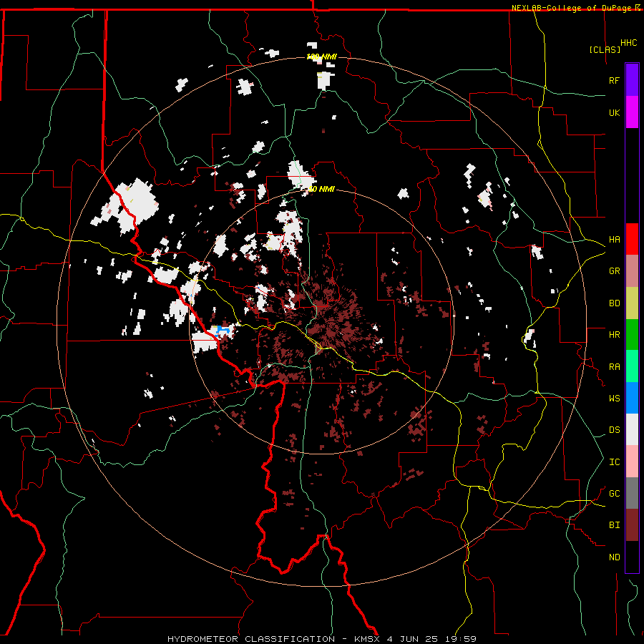
Task: Click the "HYDROMETEOR CLASSIFICATION" title text
Action: click(x=251, y=639)
